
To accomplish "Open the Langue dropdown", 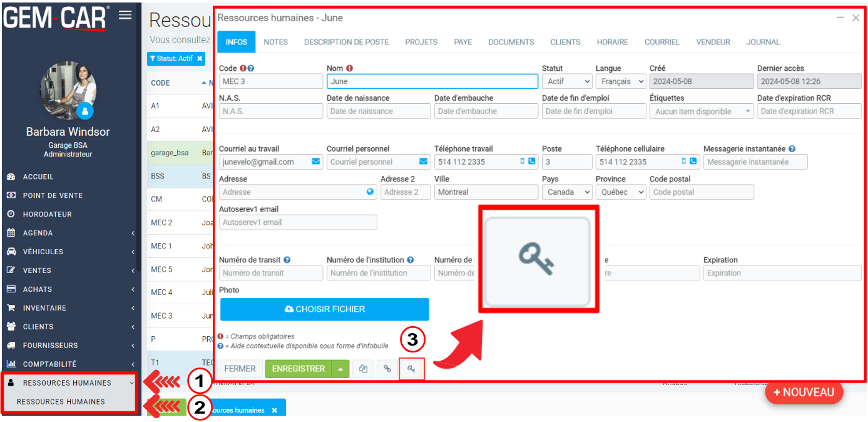I will 621,81.
